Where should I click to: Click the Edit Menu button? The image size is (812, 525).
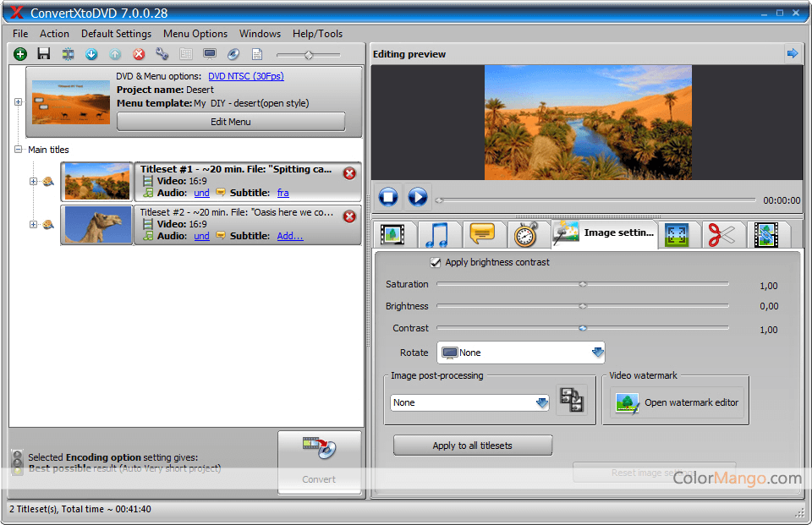coord(230,122)
